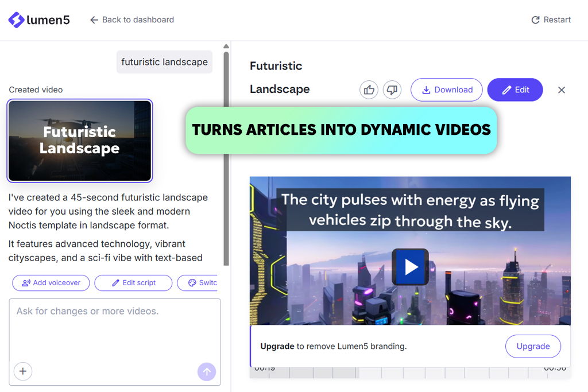Click the chat panel scrollbar up arrow
The height and width of the screenshot is (392, 588).
[x=226, y=46]
